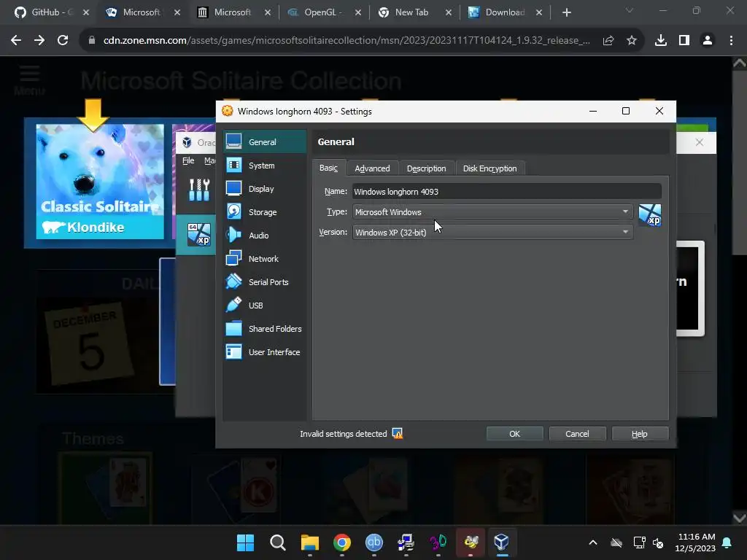Close the New Tab browser tab

(449, 12)
